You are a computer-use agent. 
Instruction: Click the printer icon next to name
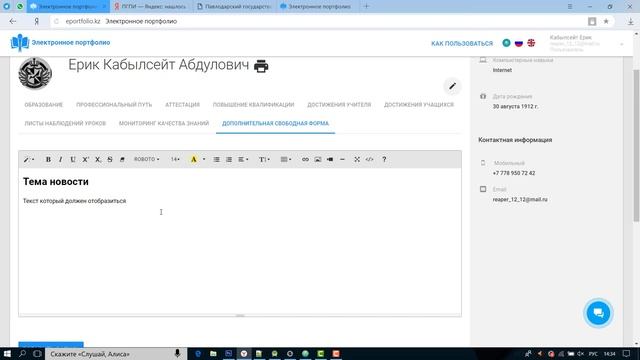pos(261,66)
